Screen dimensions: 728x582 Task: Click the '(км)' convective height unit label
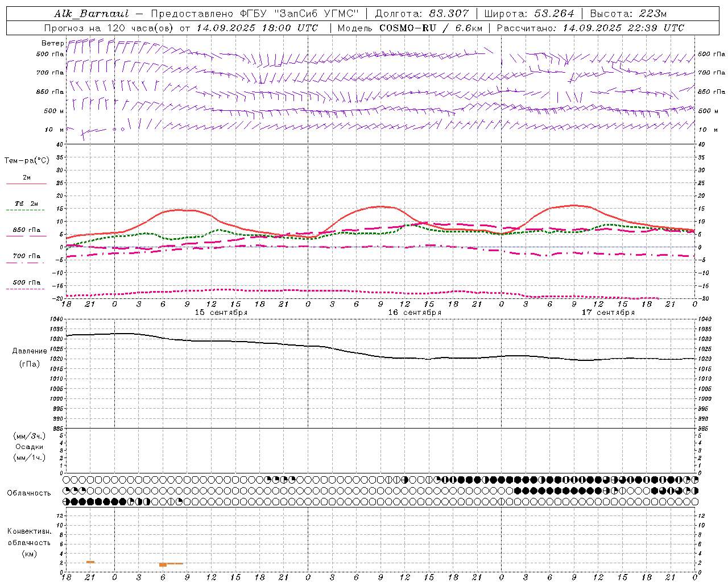point(29,554)
